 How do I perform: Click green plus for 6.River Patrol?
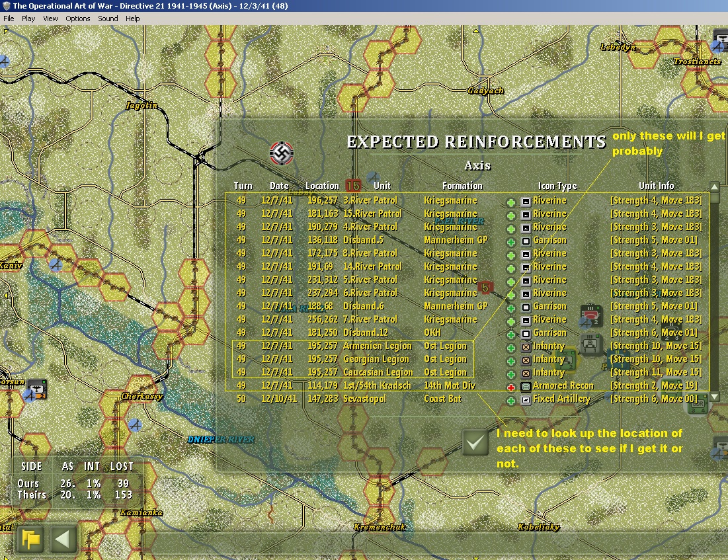tap(510, 296)
